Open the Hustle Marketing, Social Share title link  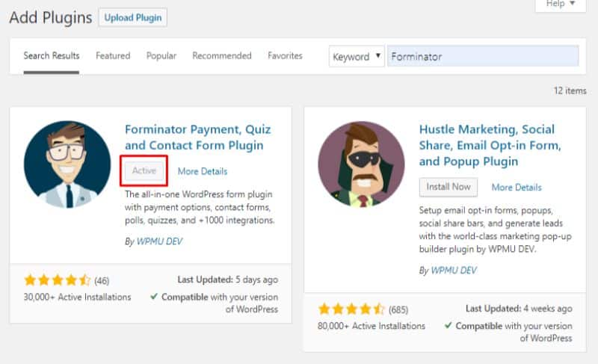pos(490,145)
